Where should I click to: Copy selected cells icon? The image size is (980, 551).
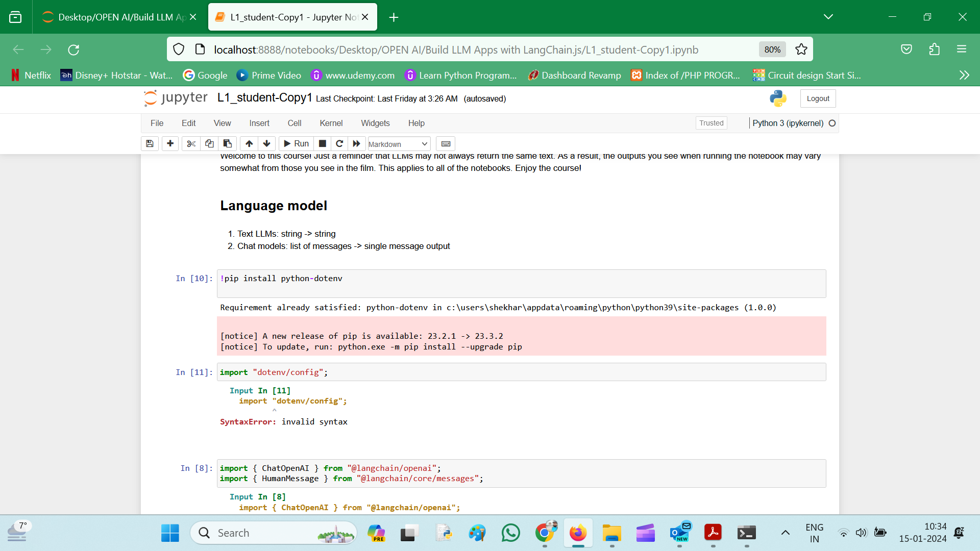click(x=209, y=144)
